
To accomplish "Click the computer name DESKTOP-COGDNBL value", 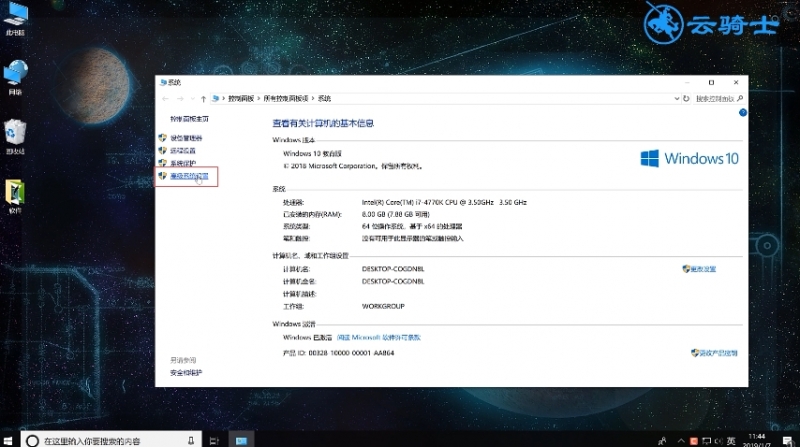I will (393, 269).
